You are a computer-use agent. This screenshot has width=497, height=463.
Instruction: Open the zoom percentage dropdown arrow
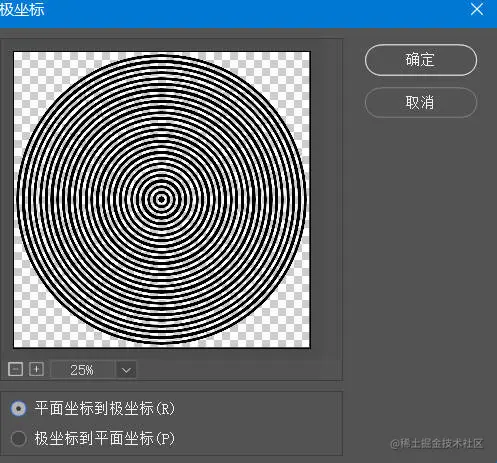click(x=126, y=370)
